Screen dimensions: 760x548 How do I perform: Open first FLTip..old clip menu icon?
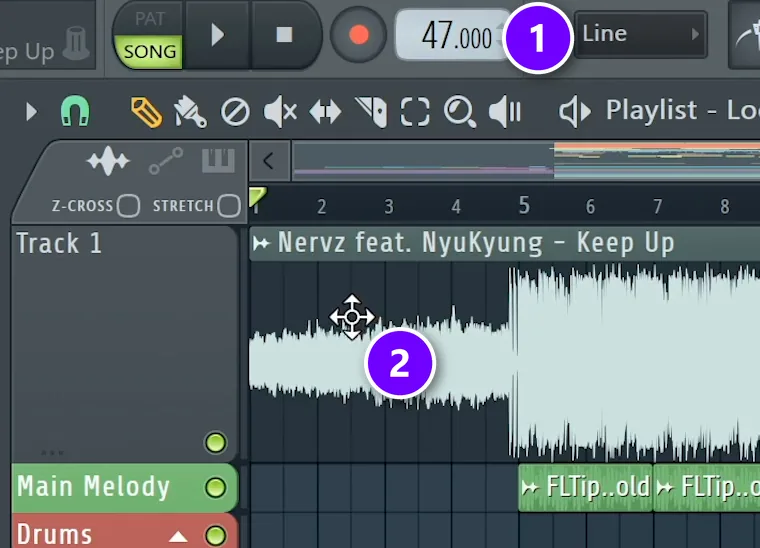click(x=530, y=487)
